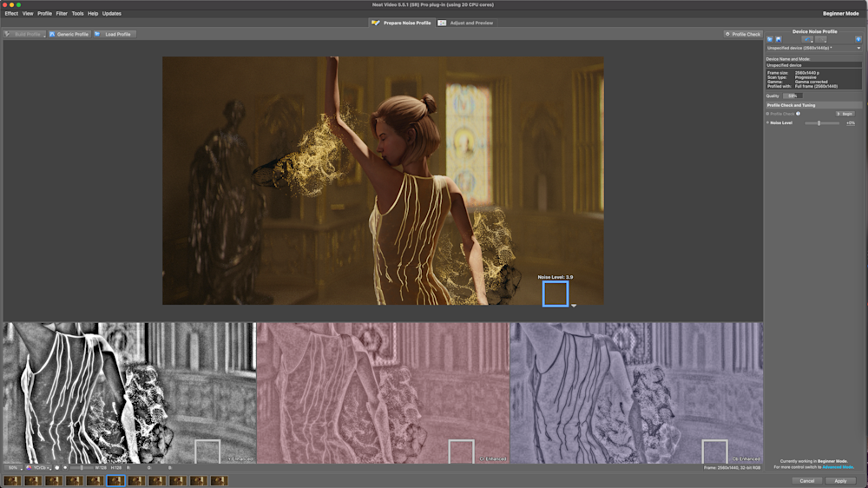This screenshot has height=488, width=868.
Task: Switch to the Adjust and Preview tab
Action: (465, 23)
